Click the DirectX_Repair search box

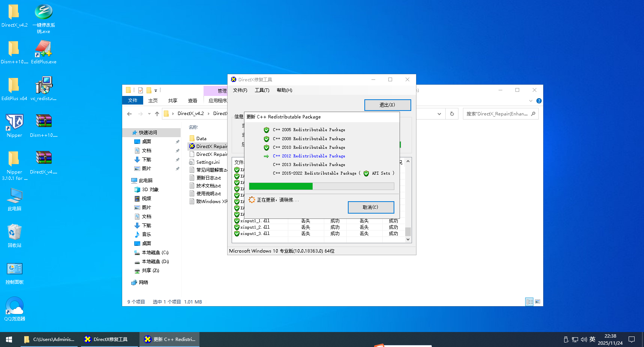(497, 114)
